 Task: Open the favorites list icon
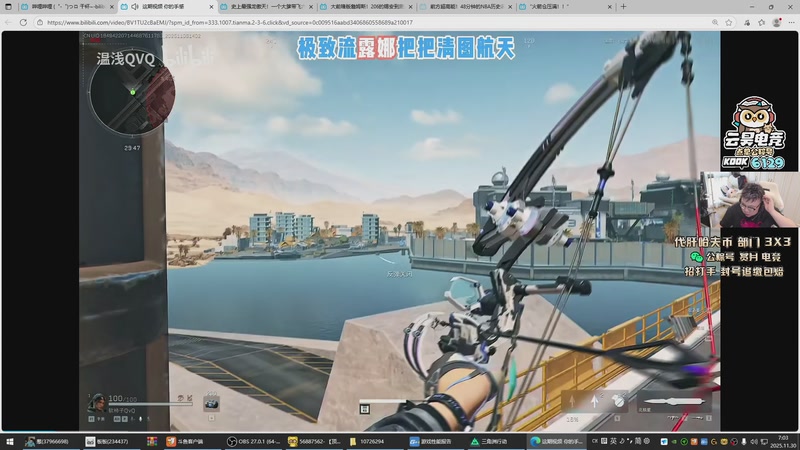[762, 22]
